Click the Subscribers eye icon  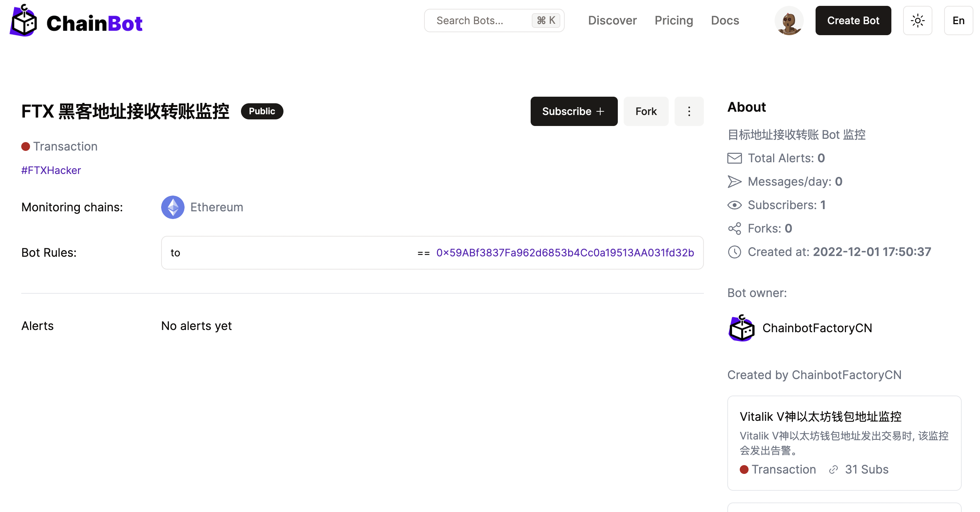[734, 205]
